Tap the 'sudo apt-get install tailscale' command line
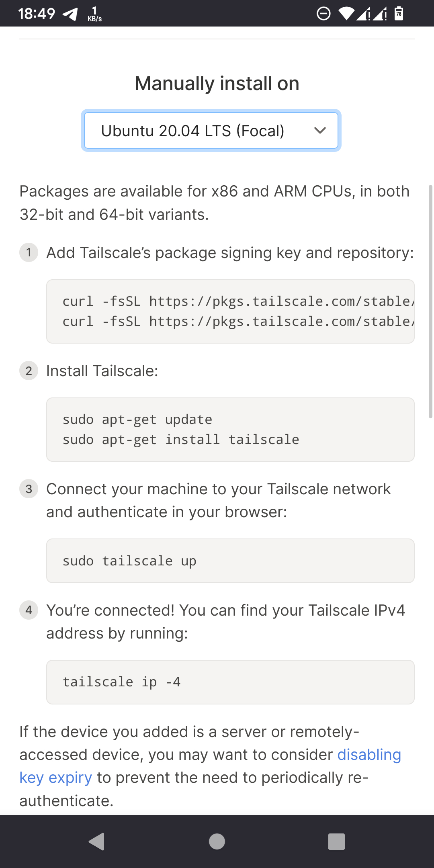 tap(181, 440)
